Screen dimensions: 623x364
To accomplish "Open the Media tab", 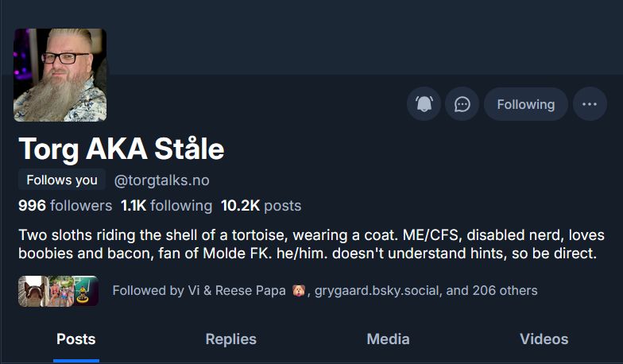I will click(388, 339).
